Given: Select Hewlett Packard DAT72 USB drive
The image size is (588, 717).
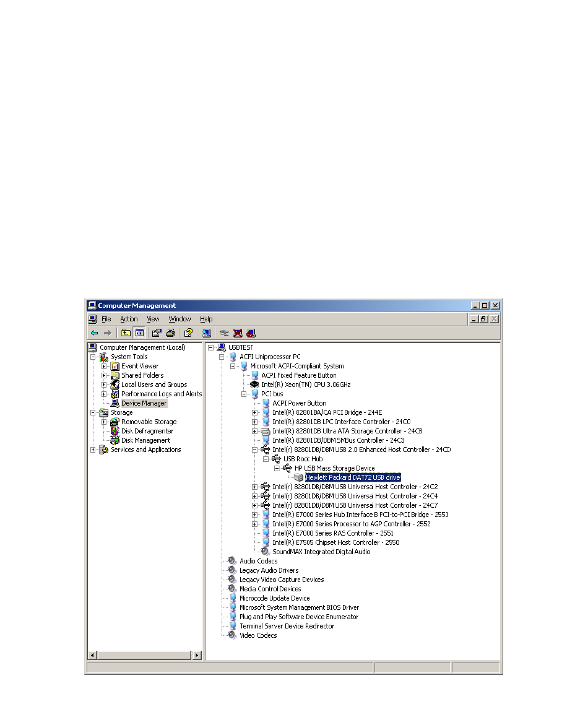Looking at the screenshot, I should [352, 477].
